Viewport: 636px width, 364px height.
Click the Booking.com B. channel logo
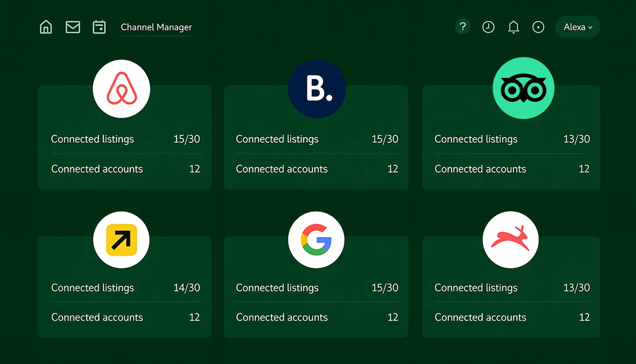[317, 89]
